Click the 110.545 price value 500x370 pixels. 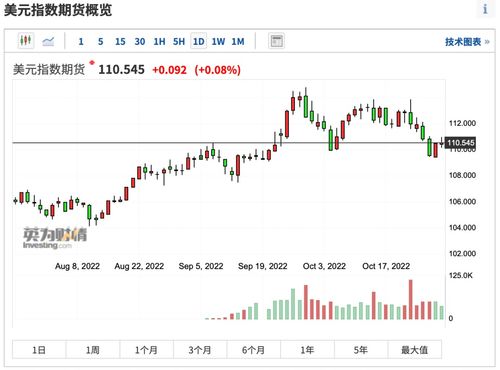[x=121, y=70]
